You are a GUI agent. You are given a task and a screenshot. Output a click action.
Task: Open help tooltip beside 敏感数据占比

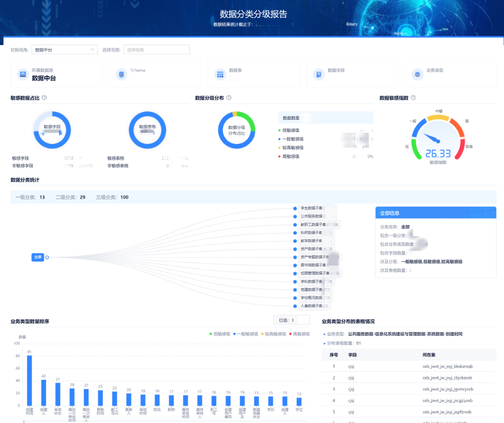[44, 98]
